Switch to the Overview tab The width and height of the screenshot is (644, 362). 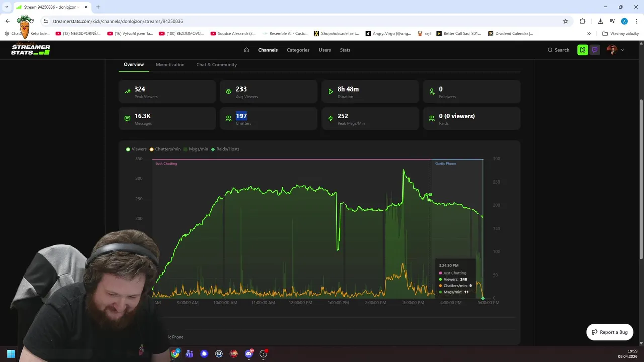coord(134,64)
